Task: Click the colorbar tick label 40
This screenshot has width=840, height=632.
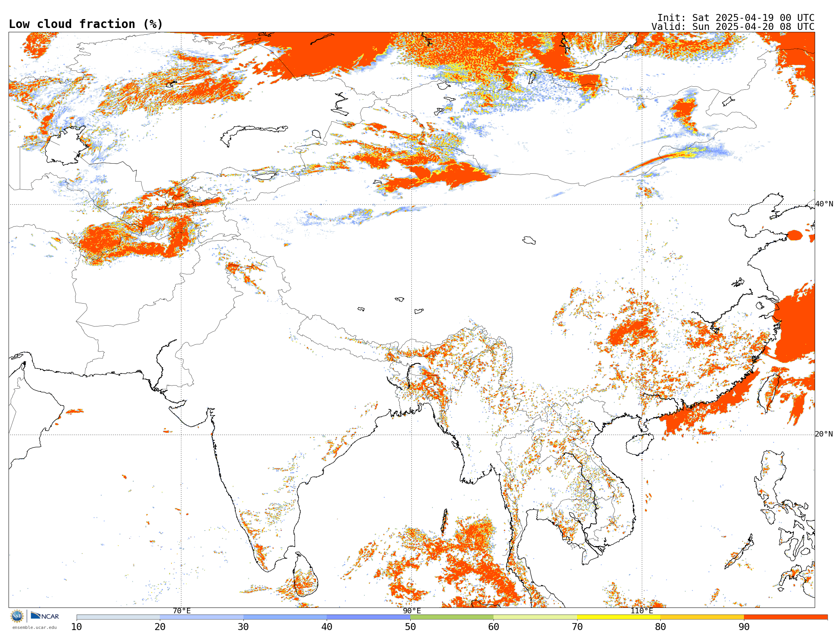Action: click(x=327, y=627)
